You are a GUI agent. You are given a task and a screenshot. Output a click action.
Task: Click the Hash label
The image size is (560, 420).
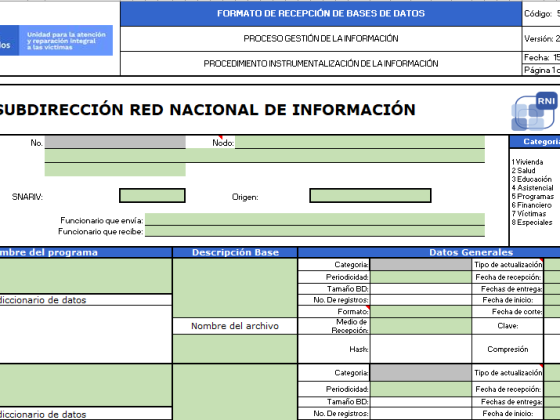tap(358, 349)
